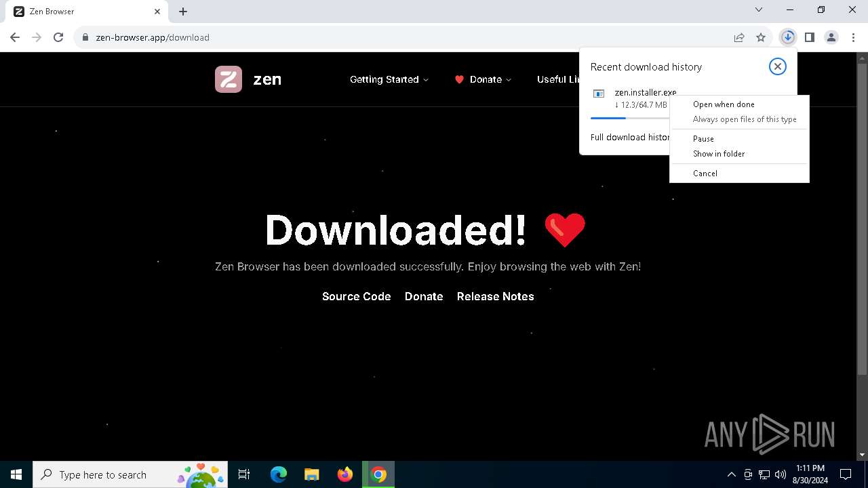Click the Chrome taskbar icon
This screenshot has height=488, width=868.
pyautogui.click(x=378, y=474)
